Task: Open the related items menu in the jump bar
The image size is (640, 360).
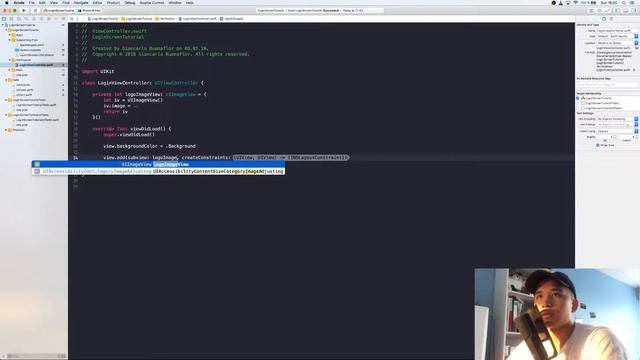Action: [x=71, y=19]
